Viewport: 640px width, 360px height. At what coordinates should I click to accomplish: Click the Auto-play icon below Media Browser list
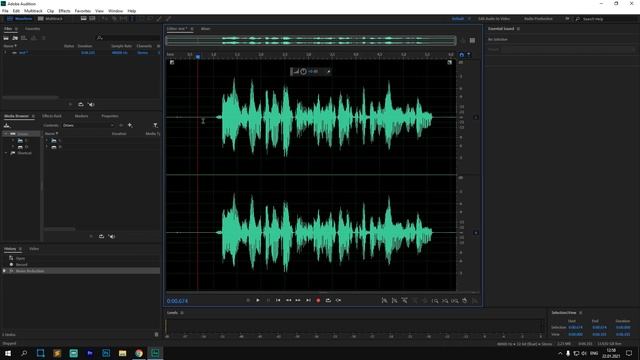click(x=112, y=236)
